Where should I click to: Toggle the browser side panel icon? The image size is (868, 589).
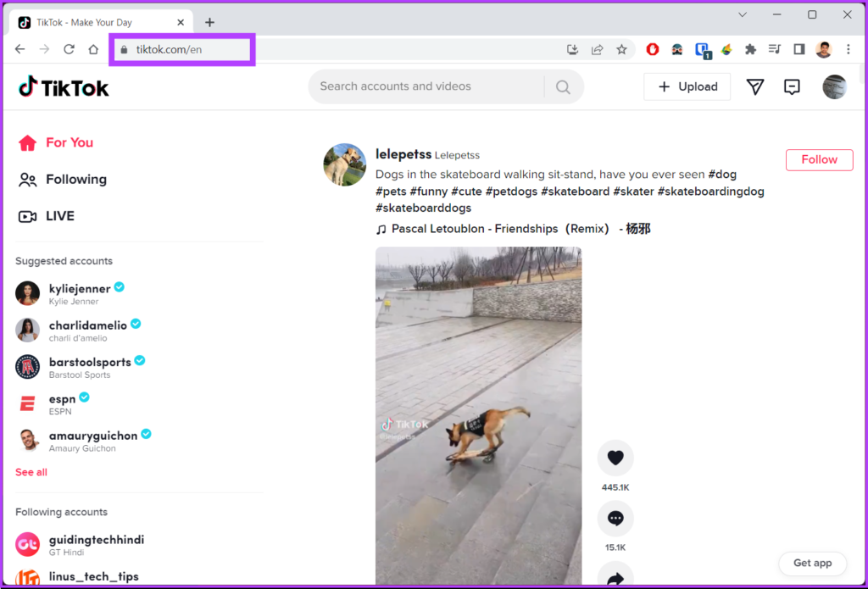tap(798, 49)
